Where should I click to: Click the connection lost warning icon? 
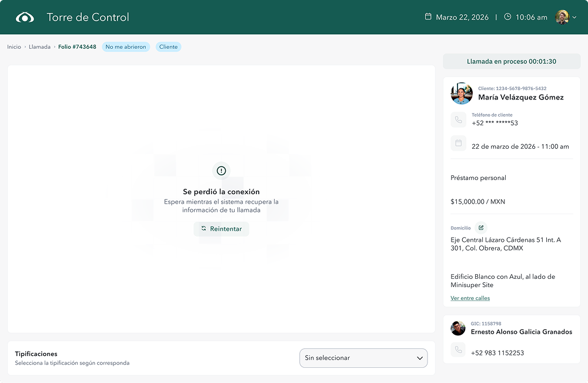tap(221, 171)
